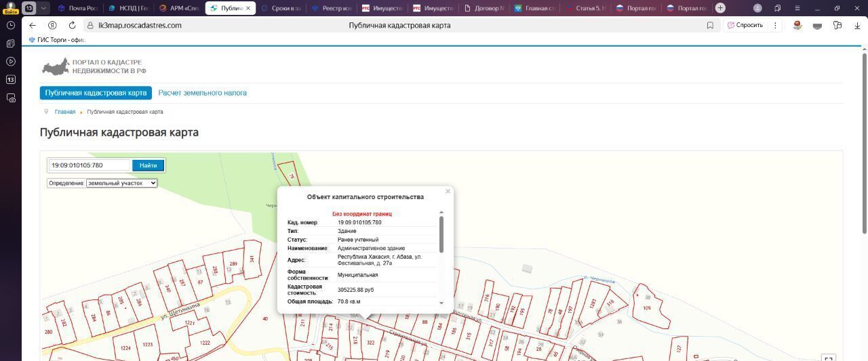
Task: Open Расчет земельного налога link
Action: point(203,93)
